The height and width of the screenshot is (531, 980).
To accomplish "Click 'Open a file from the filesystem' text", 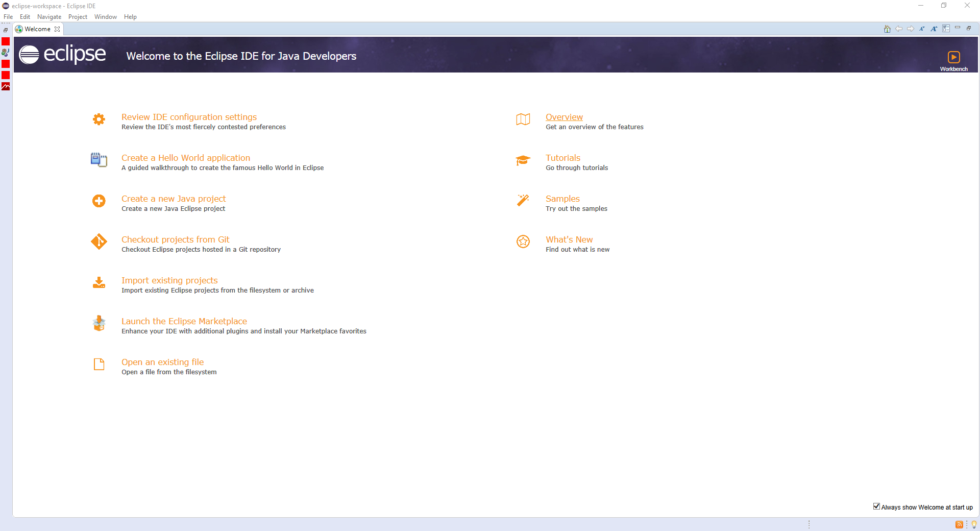I will click(x=169, y=372).
